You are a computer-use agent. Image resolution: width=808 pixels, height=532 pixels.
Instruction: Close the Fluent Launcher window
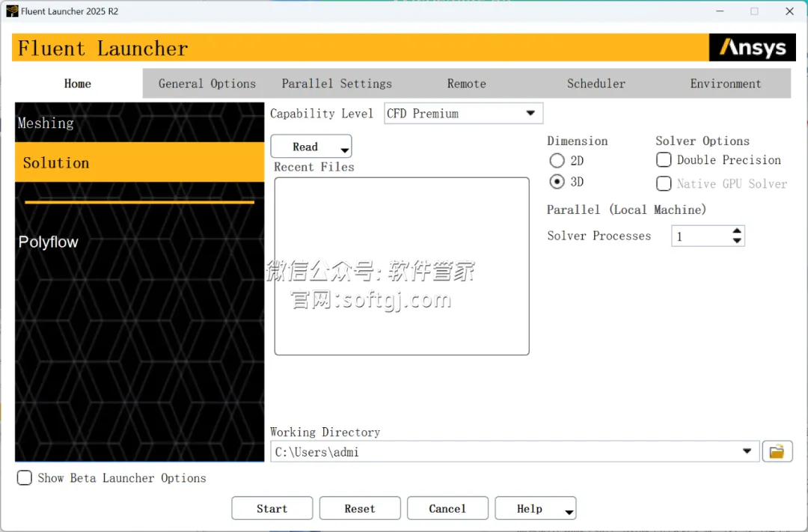coord(789,11)
